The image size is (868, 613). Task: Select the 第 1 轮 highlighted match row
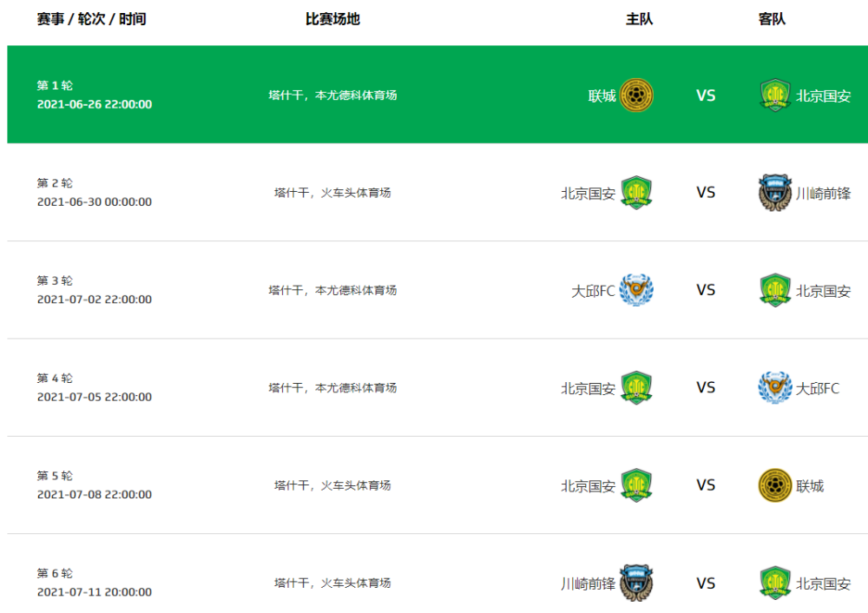click(x=437, y=95)
